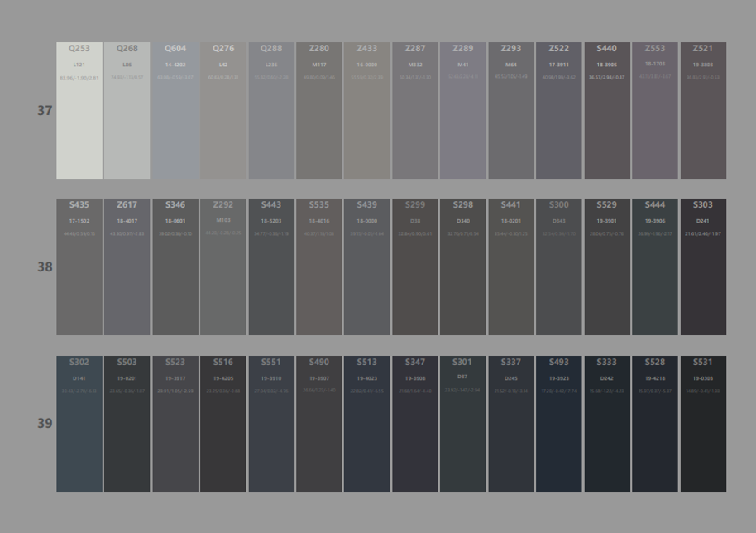Select the S440 color swatch
This screenshot has height=533, width=756.
point(606,111)
